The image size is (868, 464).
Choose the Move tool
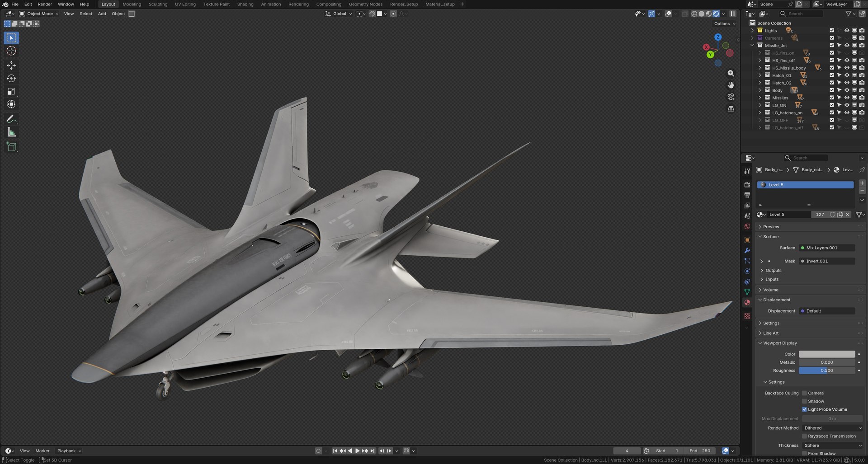pos(11,66)
